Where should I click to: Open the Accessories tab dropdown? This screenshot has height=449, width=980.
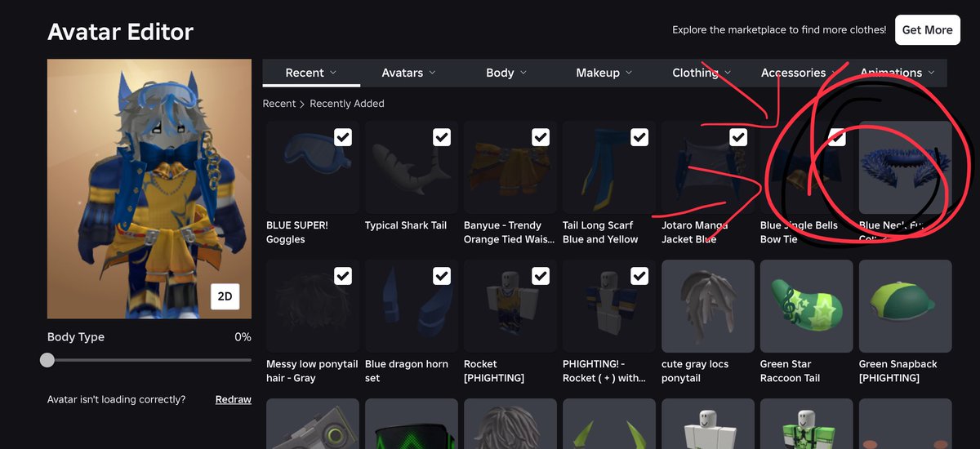(x=800, y=73)
